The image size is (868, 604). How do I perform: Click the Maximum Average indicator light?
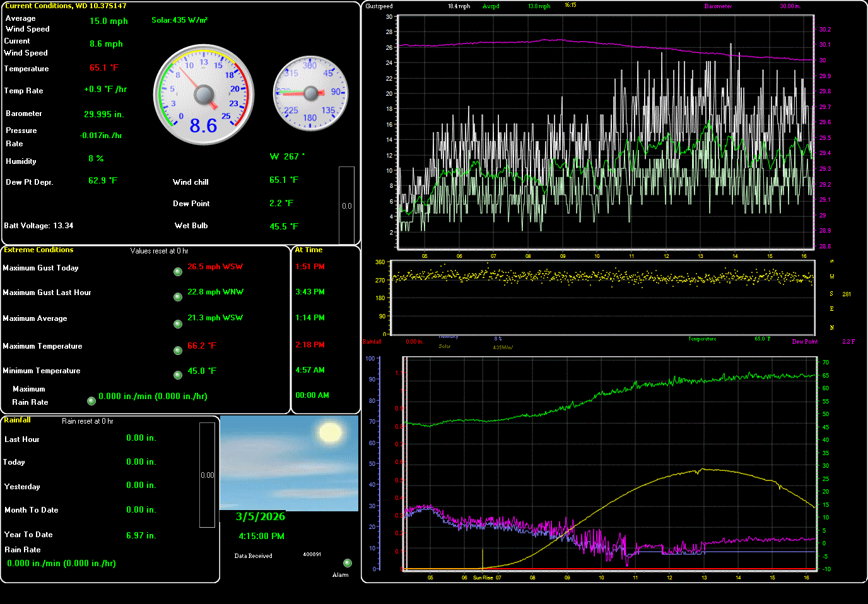click(178, 324)
